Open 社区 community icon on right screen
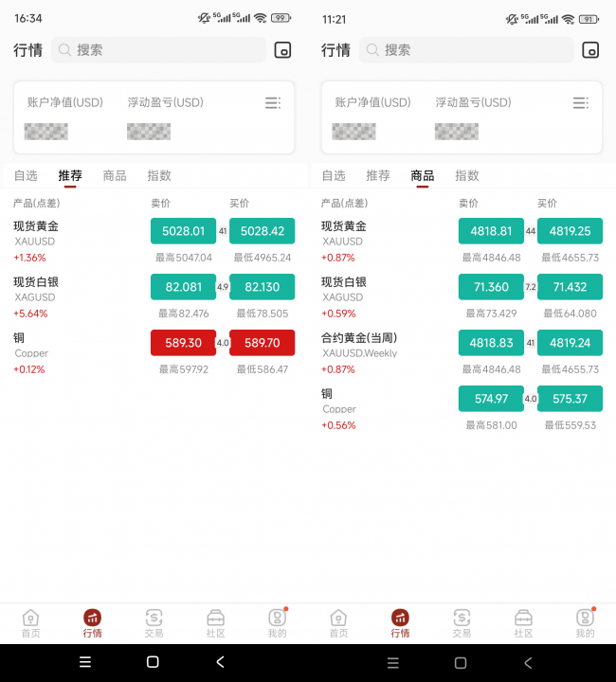 point(523,622)
